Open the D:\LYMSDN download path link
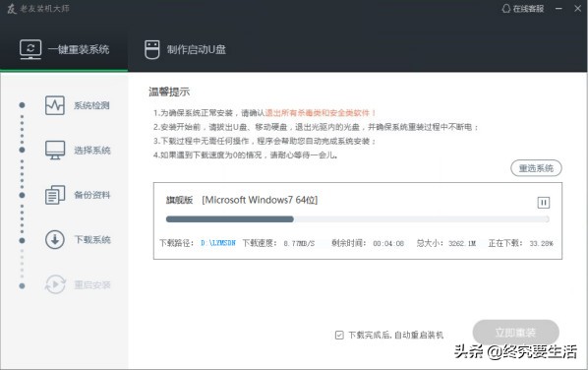Screen dimensions: 588x370 point(218,243)
